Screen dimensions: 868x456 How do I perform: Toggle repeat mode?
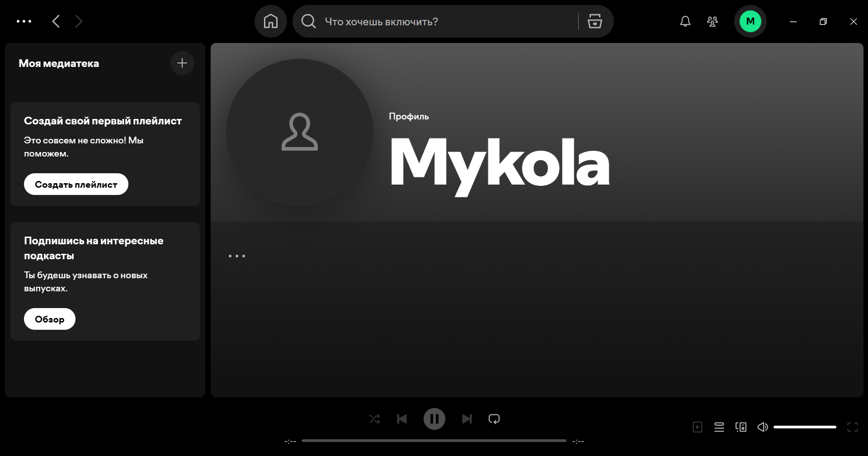pyautogui.click(x=494, y=419)
